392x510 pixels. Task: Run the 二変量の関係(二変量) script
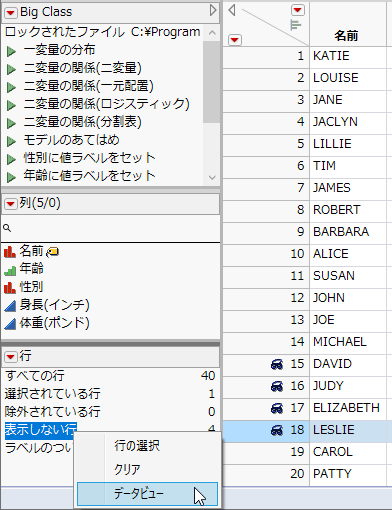coord(11,69)
